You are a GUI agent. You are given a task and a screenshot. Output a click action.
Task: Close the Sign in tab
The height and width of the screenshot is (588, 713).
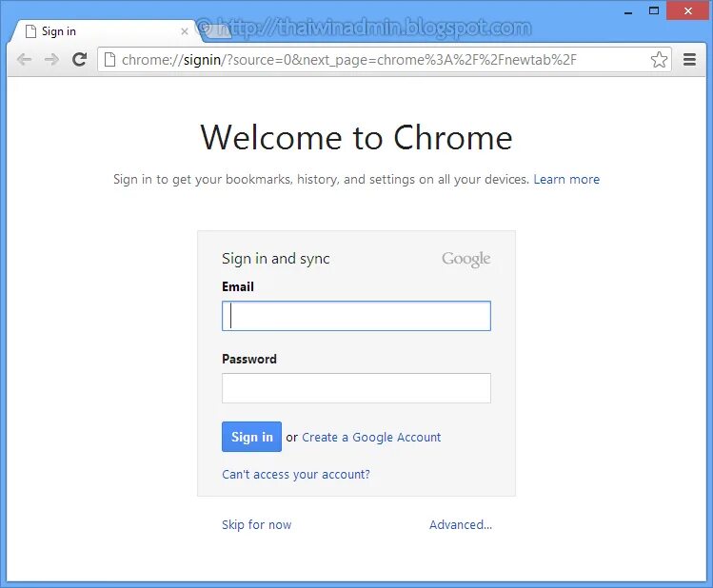pyautogui.click(x=184, y=31)
